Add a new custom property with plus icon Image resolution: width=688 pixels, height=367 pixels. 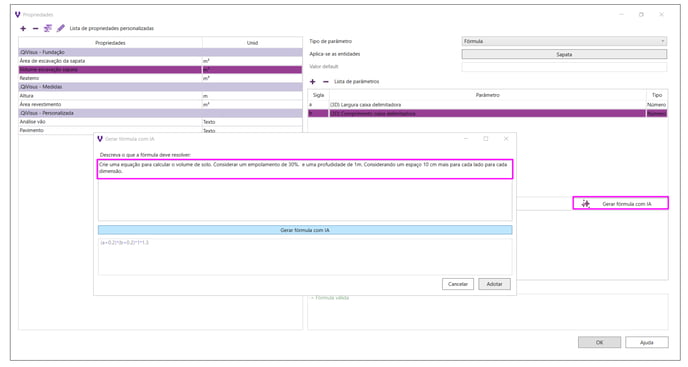point(23,29)
